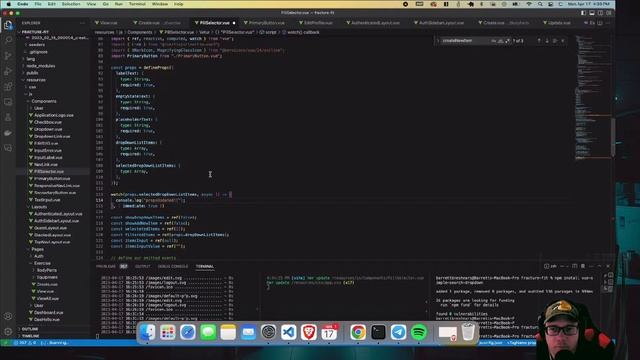
Task: Switch to PrimaryButton.vue editor tab
Action: point(267,23)
